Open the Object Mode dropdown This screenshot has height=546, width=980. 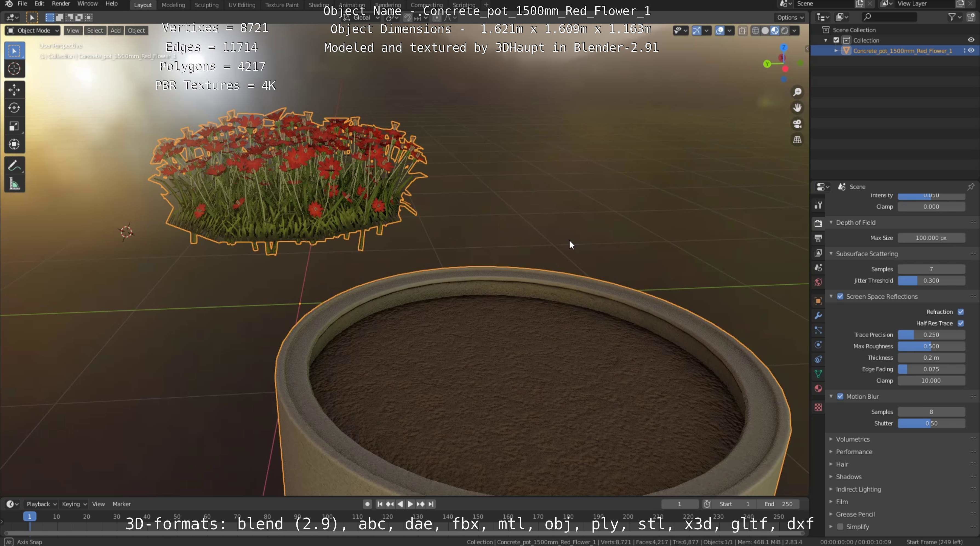[33, 31]
